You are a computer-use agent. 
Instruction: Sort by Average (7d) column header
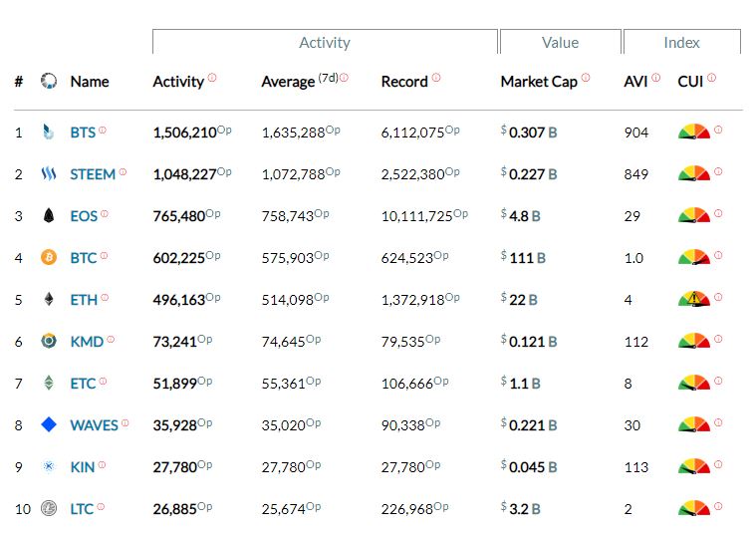tap(300, 81)
